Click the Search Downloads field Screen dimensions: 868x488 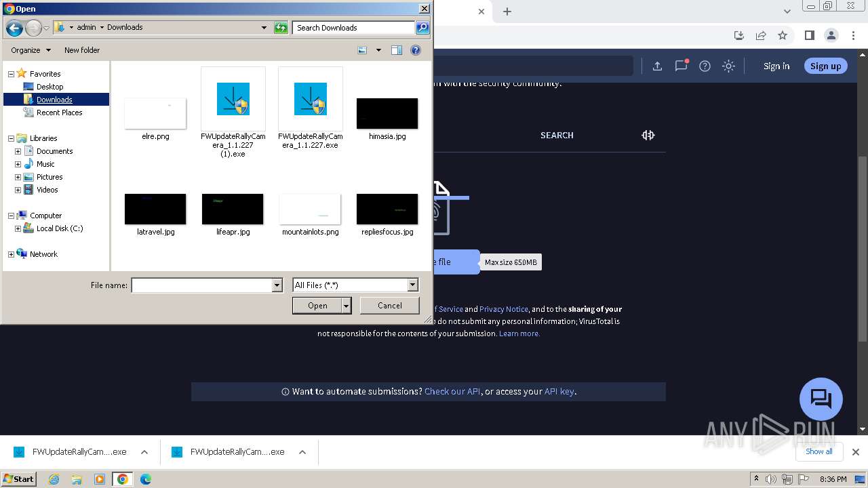coord(354,28)
